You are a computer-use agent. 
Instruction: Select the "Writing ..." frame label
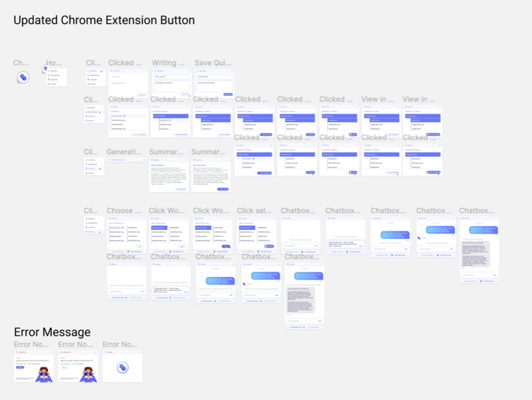(x=168, y=63)
